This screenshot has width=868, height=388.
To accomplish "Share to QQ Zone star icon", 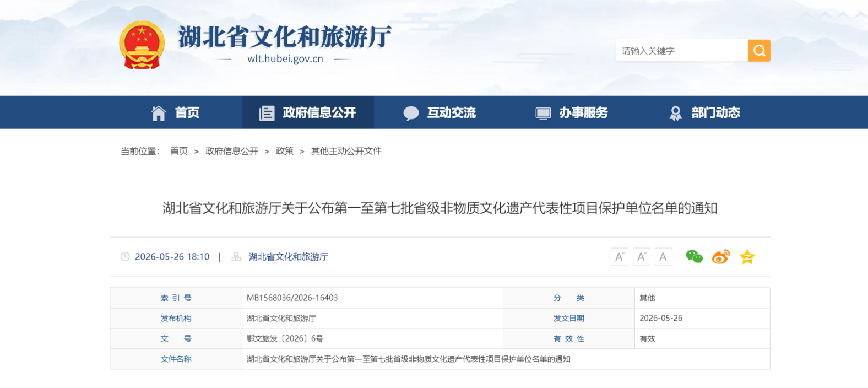I will pyautogui.click(x=747, y=257).
